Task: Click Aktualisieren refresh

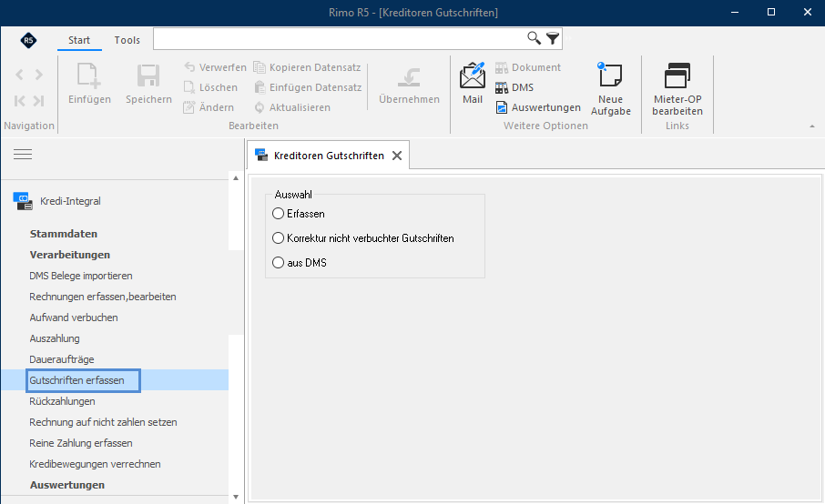Action: tap(292, 107)
